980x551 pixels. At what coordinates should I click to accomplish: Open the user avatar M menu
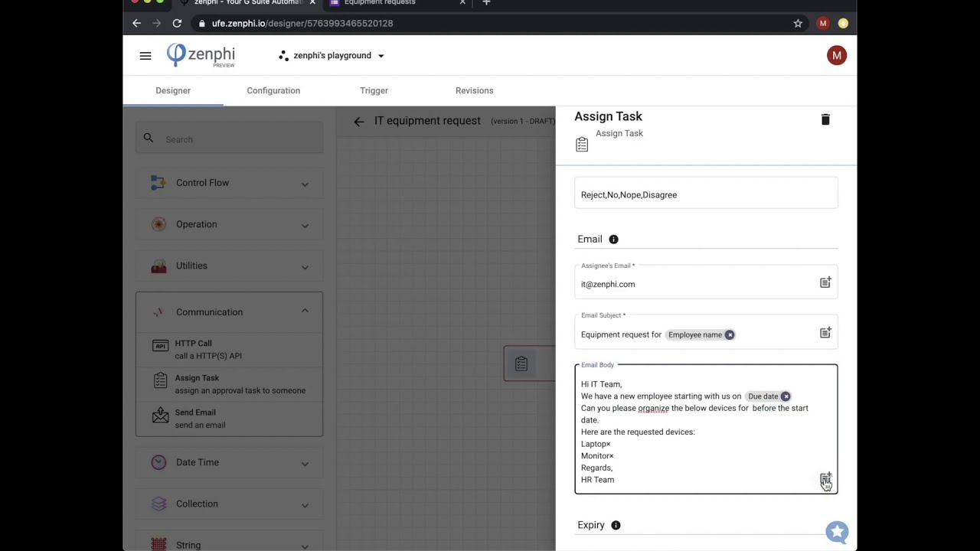coord(836,55)
